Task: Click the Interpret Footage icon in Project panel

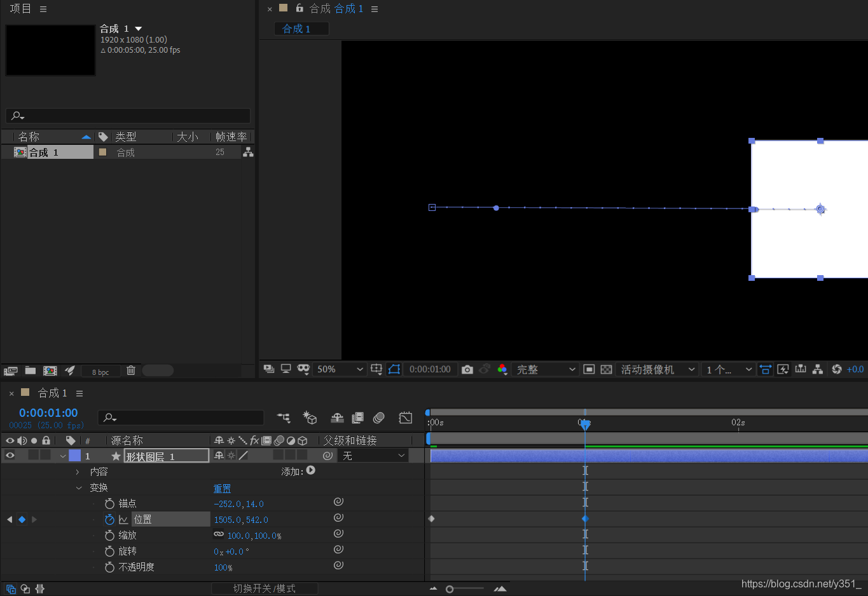Action: pos(11,371)
